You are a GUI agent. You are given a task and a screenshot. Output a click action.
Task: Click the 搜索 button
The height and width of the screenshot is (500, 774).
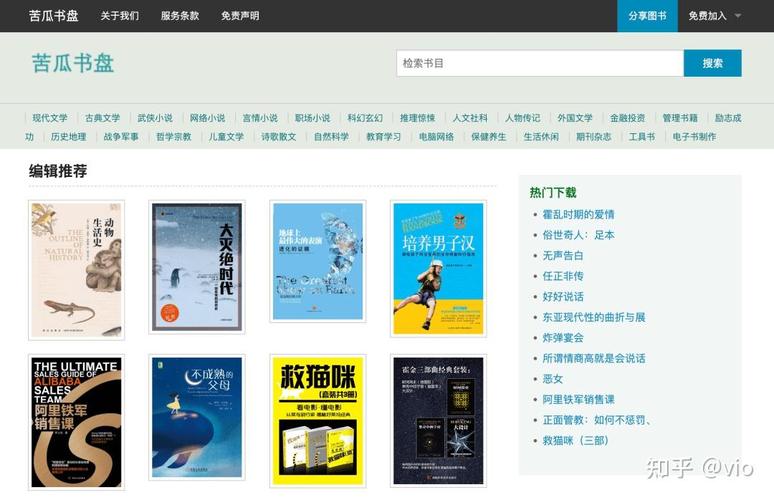(x=712, y=63)
